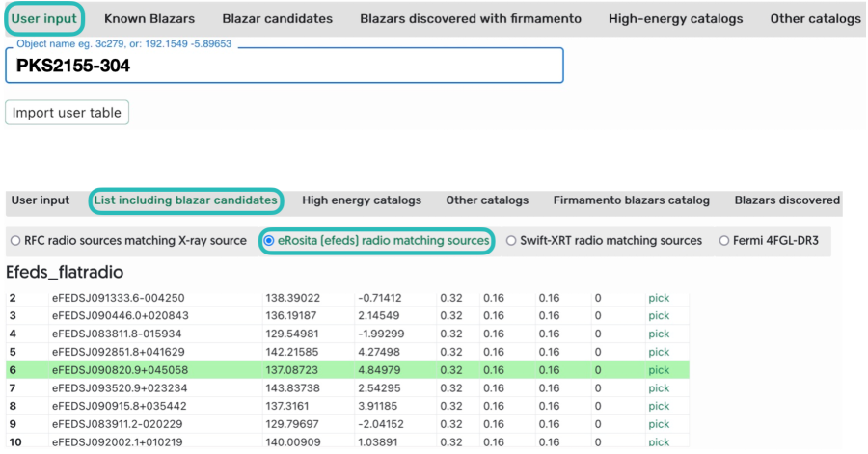868x454 pixels.
Task: Select the High-energy catalogs top tab
Action: [x=676, y=19]
